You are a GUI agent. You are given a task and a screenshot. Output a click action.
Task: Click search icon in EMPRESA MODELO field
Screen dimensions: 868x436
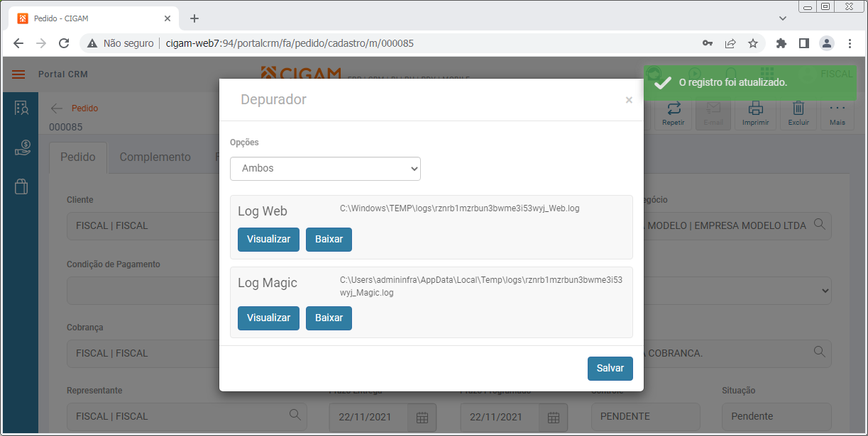coord(819,224)
